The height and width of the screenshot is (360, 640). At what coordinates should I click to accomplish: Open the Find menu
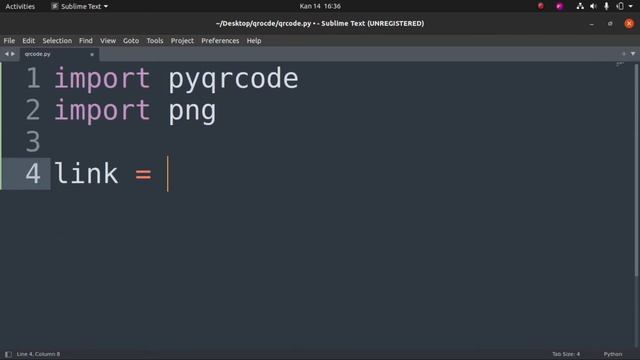[86, 41]
